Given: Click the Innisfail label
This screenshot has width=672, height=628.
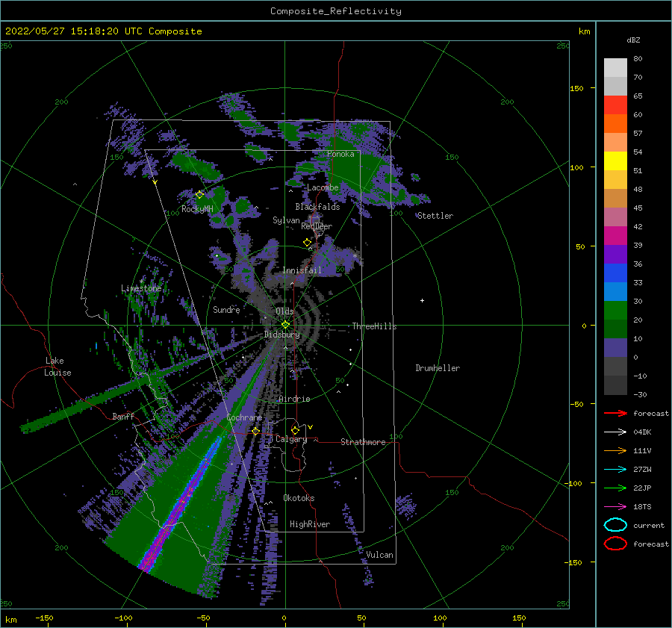Looking at the screenshot, I should tap(302, 270).
